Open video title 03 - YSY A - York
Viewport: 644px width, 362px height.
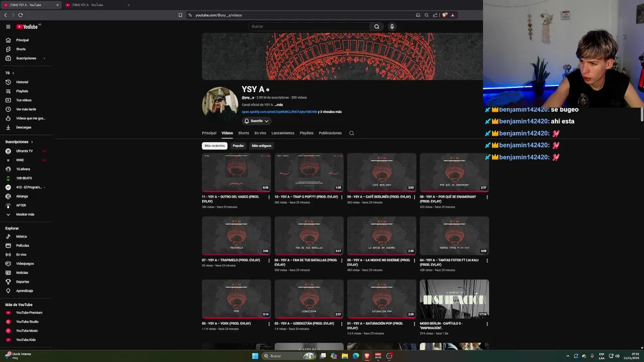tap(226, 323)
